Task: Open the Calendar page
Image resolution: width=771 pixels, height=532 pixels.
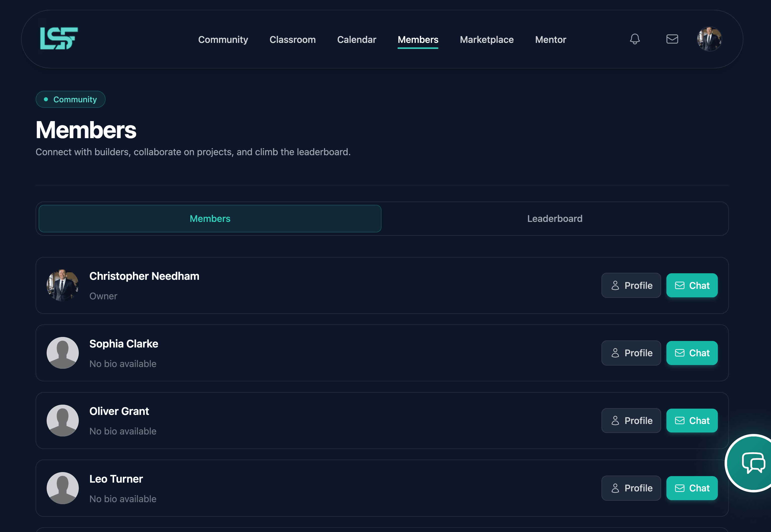Action: [356, 40]
